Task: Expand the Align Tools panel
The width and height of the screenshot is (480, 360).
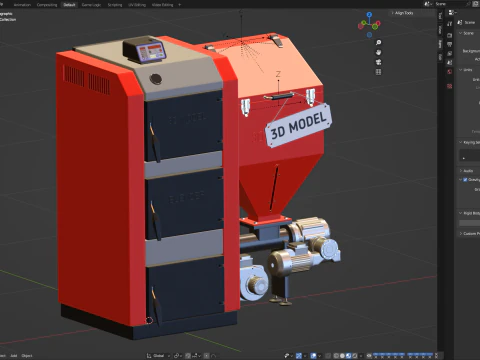Action: (x=404, y=13)
